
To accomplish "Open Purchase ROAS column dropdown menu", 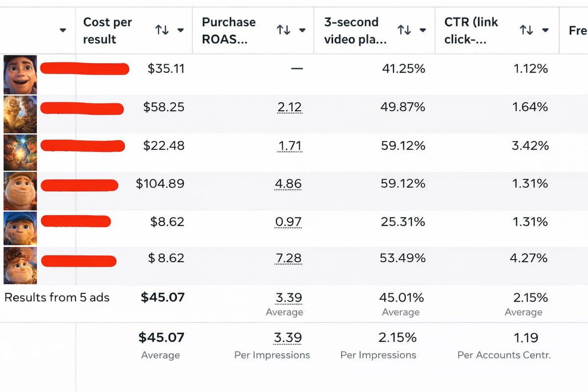I will (x=302, y=30).
